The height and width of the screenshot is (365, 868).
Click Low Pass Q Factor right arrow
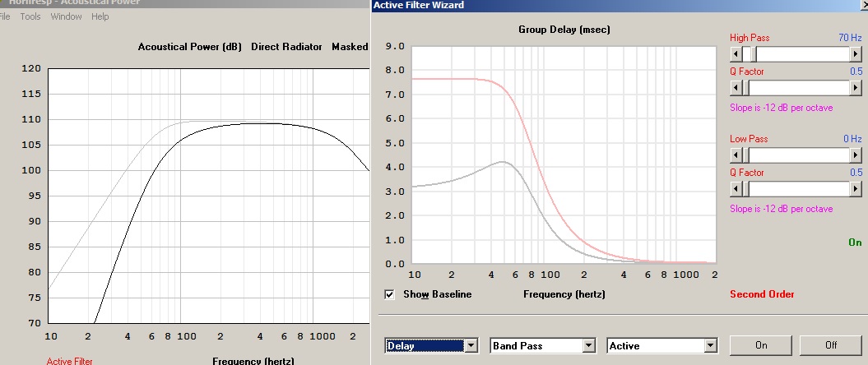(856, 189)
